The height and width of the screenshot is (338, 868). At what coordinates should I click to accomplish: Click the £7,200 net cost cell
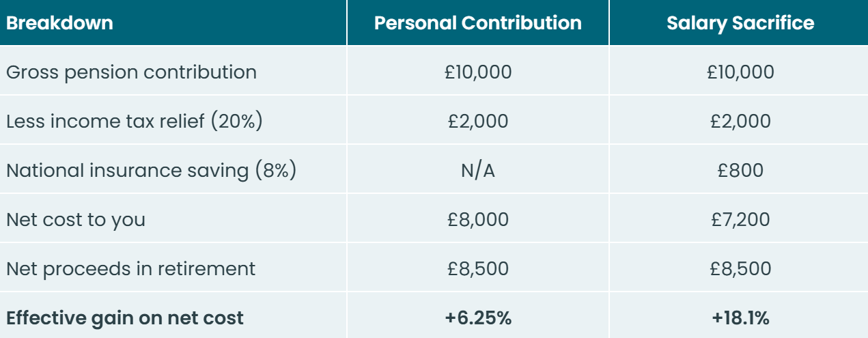[740, 219]
